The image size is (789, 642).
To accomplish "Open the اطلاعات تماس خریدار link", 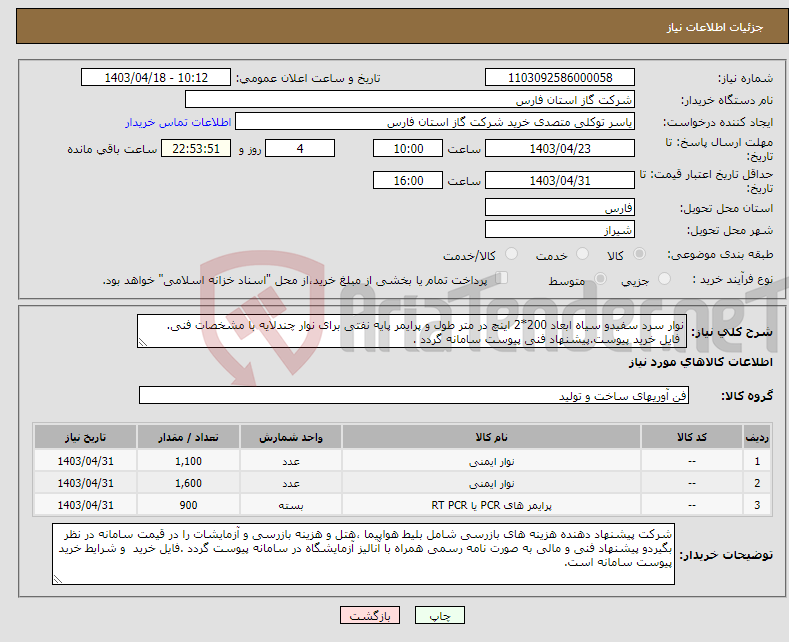I will click(178, 122).
